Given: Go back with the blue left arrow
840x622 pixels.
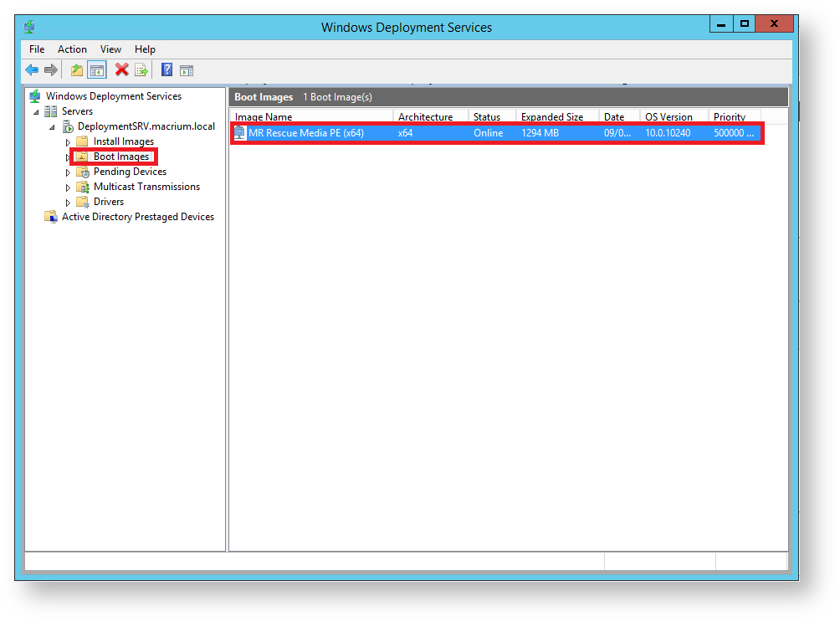Looking at the screenshot, I should (32, 69).
